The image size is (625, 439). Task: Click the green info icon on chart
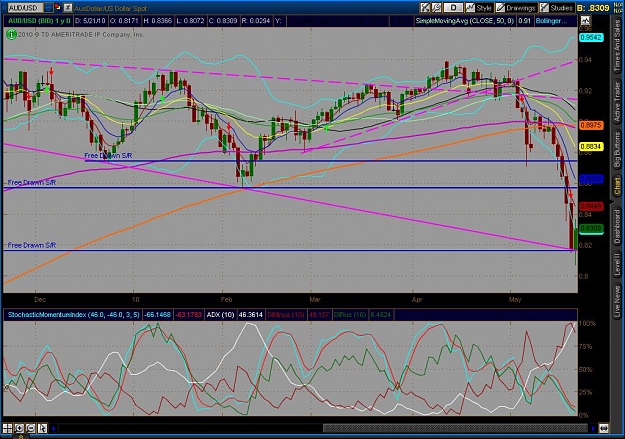pyautogui.click(x=11, y=34)
